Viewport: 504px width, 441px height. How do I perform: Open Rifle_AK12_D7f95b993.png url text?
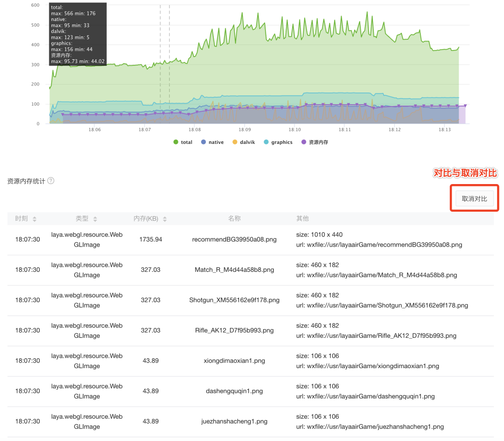point(376,336)
